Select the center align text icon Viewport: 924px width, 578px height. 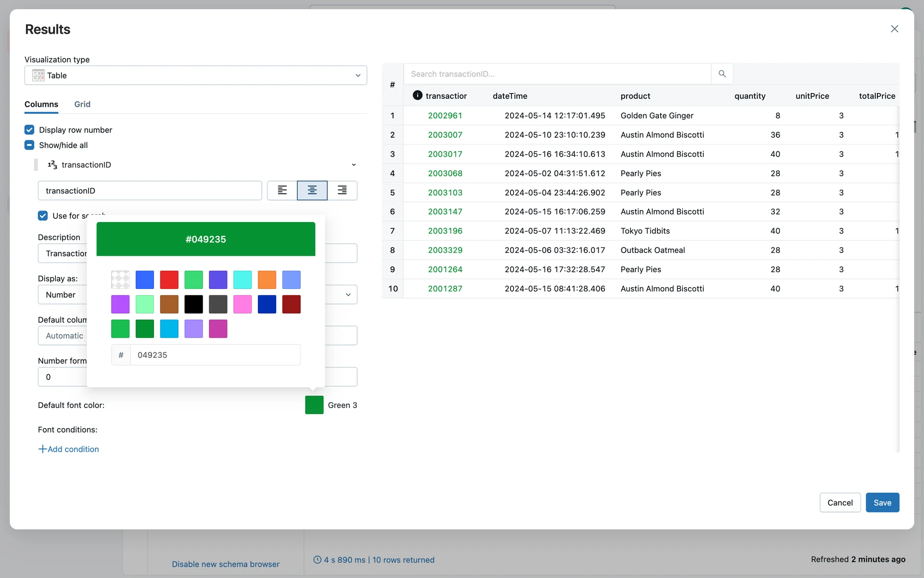(312, 190)
